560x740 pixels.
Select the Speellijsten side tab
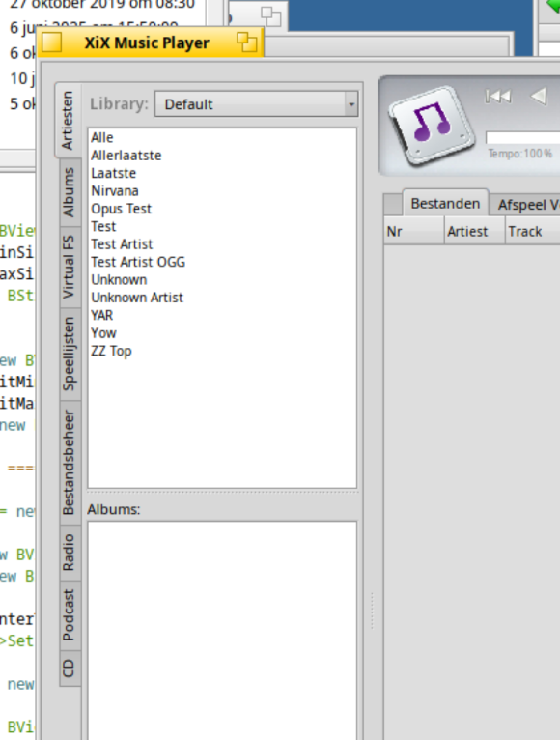point(69,354)
